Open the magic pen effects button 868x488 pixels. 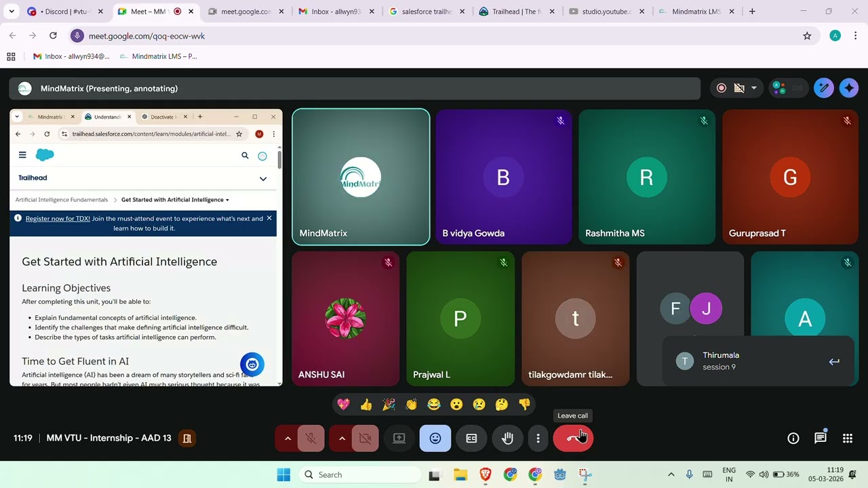(824, 88)
